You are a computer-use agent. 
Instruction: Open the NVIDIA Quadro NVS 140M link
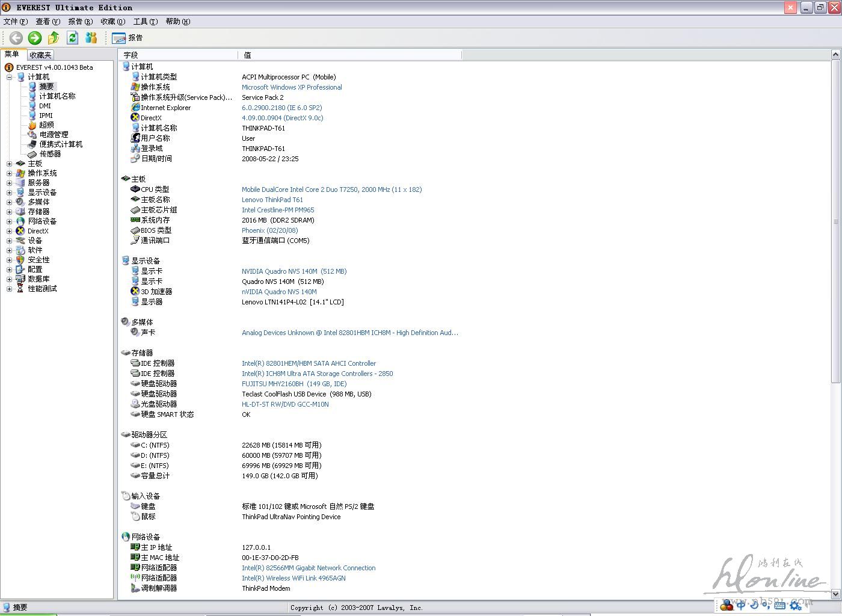[x=294, y=271]
